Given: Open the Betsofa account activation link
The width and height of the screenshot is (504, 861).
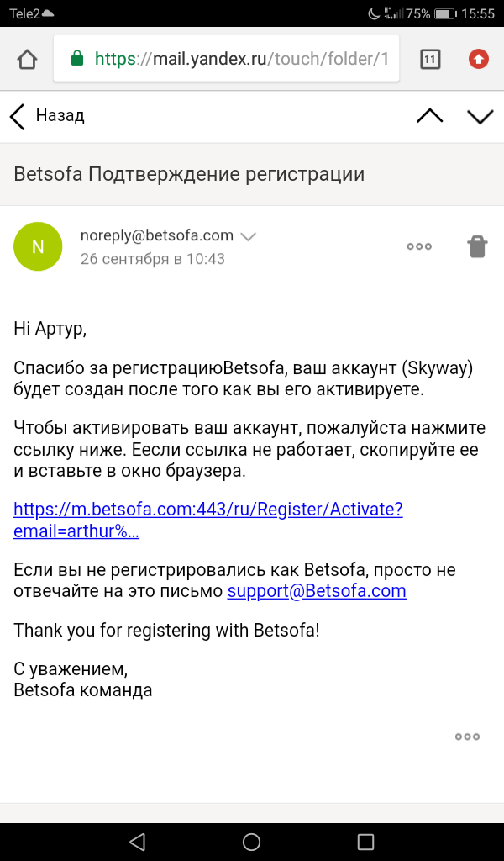Looking at the screenshot, I should pyautogui.click(x=208, y=520).
